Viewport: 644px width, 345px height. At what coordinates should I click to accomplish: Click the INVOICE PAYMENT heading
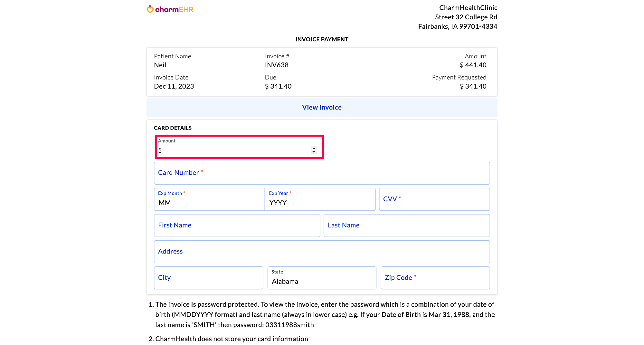pos(321,39)
